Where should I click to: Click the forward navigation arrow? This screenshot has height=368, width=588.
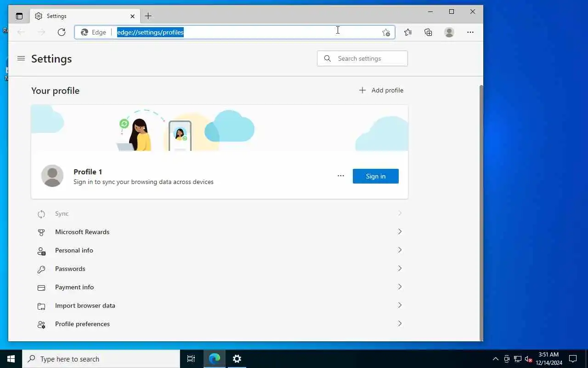[41, 32]
